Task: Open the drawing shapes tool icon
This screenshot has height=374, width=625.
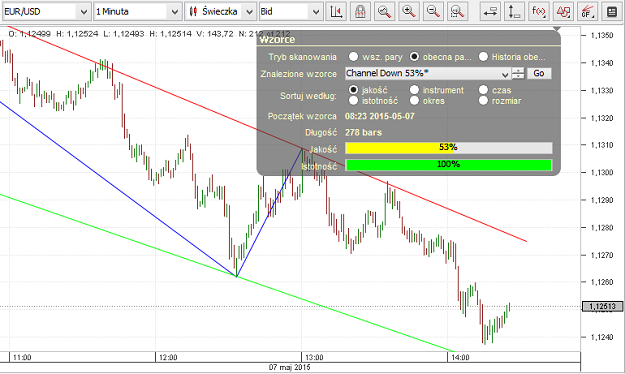Action: (x=563, y=12)
